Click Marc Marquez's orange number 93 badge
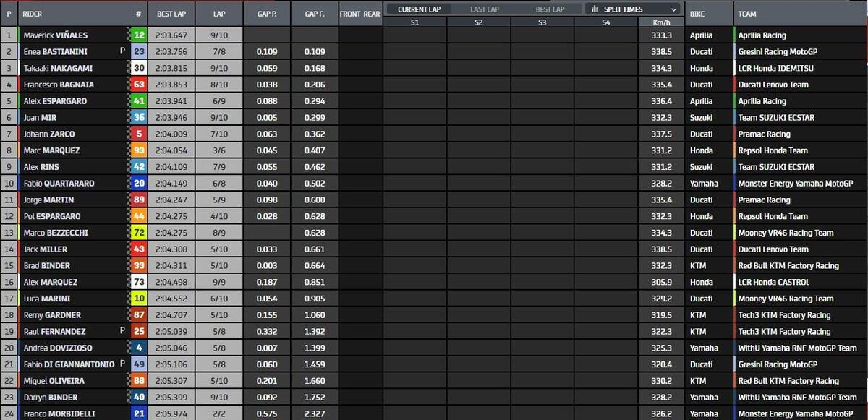 [139, 150]
